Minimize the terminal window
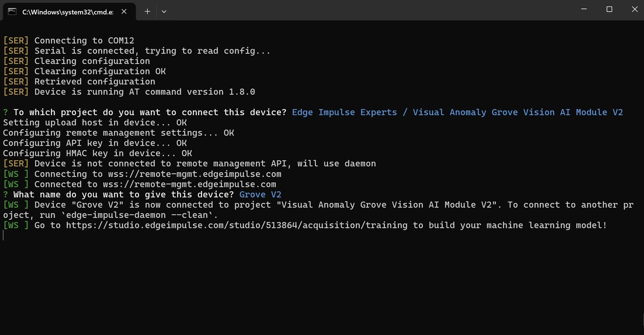 point(584,9)
